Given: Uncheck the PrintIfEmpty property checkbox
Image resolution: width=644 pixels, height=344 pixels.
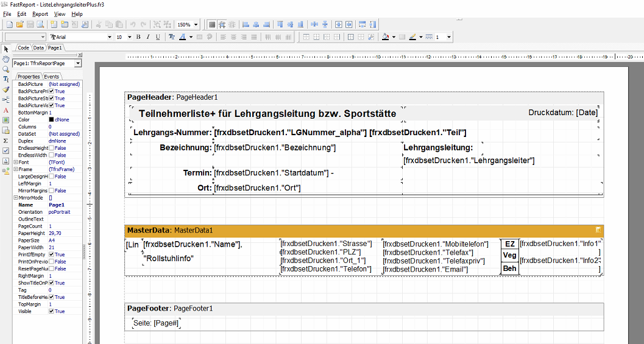Looking at the screenshot, I should pyautogui.click(x=52, y=254).
